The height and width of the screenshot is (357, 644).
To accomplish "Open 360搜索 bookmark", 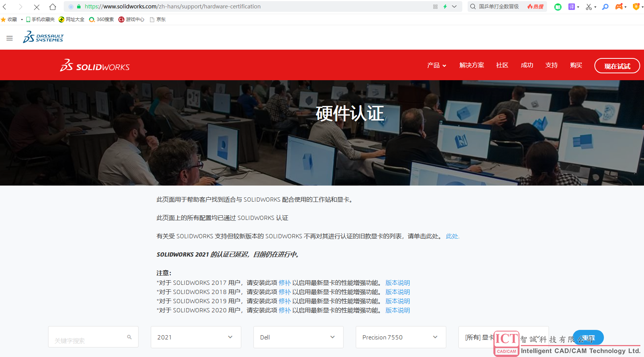I will point(101,19).
